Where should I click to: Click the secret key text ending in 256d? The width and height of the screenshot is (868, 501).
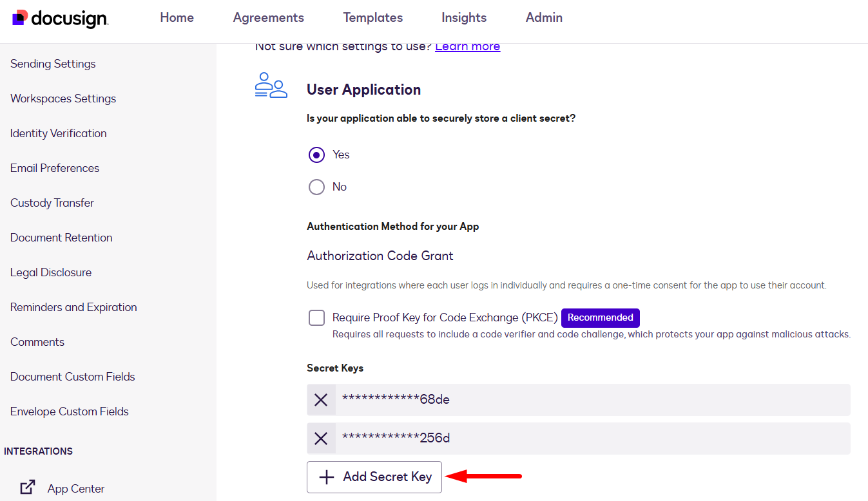point(396,439)
